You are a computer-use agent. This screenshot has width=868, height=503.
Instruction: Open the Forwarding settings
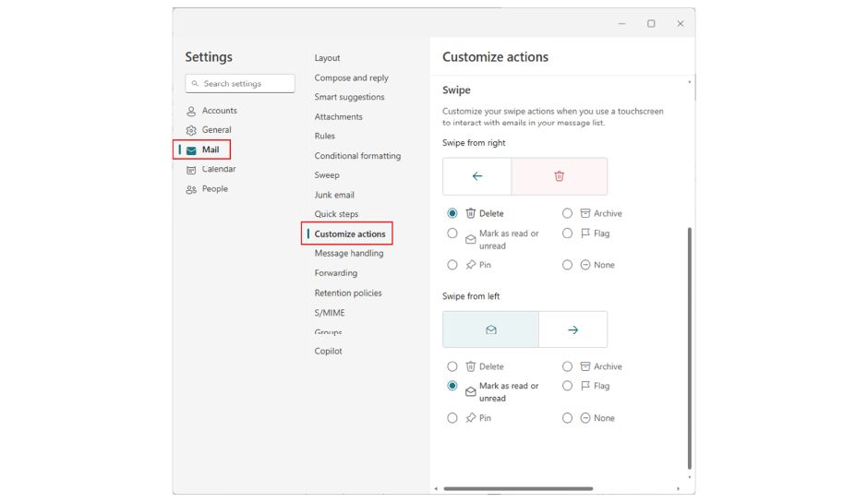point(335,273)
